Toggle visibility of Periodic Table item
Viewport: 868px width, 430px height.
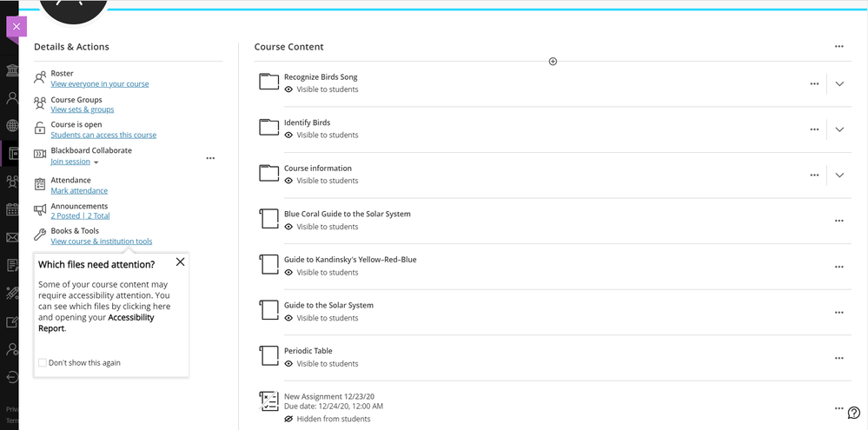tap(321, 364)
